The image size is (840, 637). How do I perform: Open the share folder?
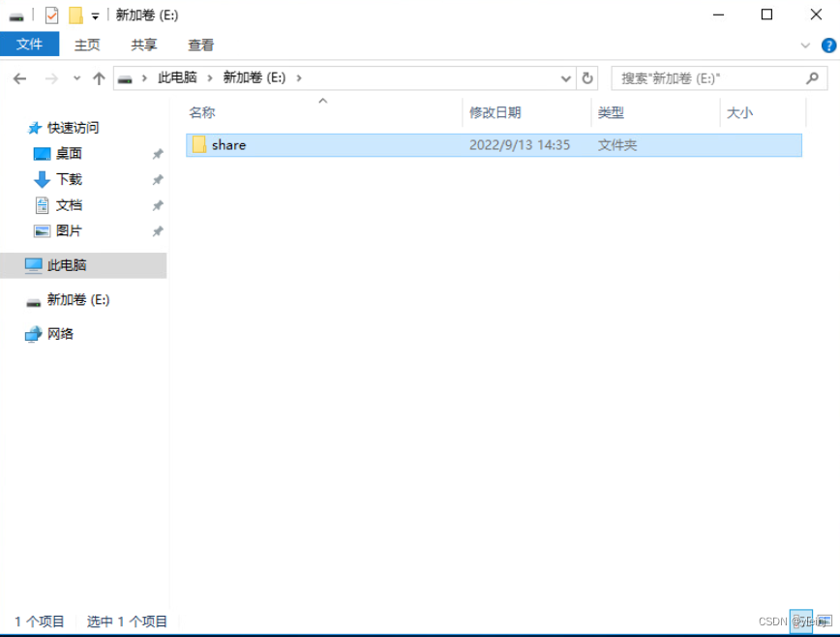(229, 144)
